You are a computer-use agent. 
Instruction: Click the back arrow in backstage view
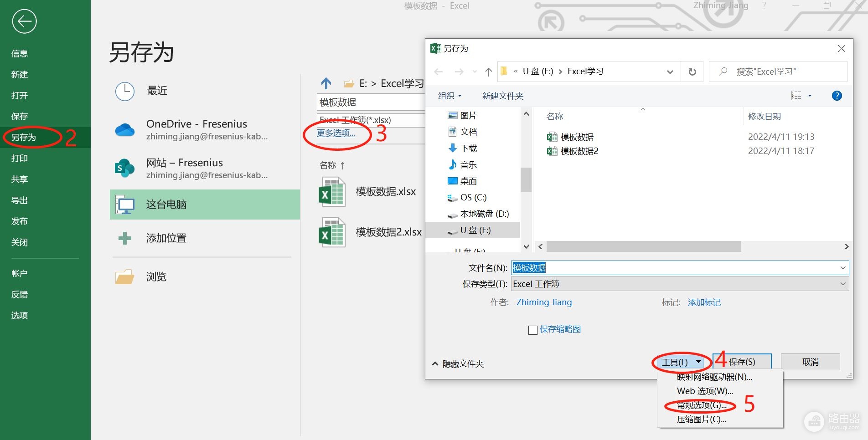(24, 21)
